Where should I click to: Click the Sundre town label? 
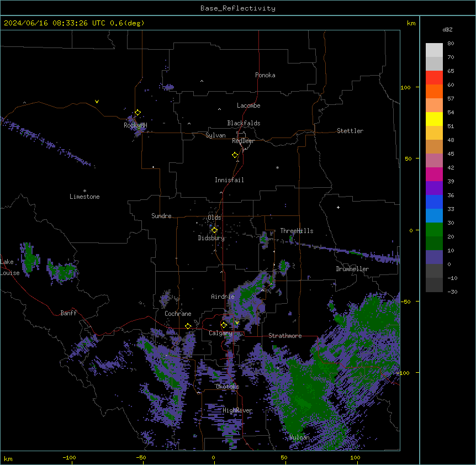point(161,216)
